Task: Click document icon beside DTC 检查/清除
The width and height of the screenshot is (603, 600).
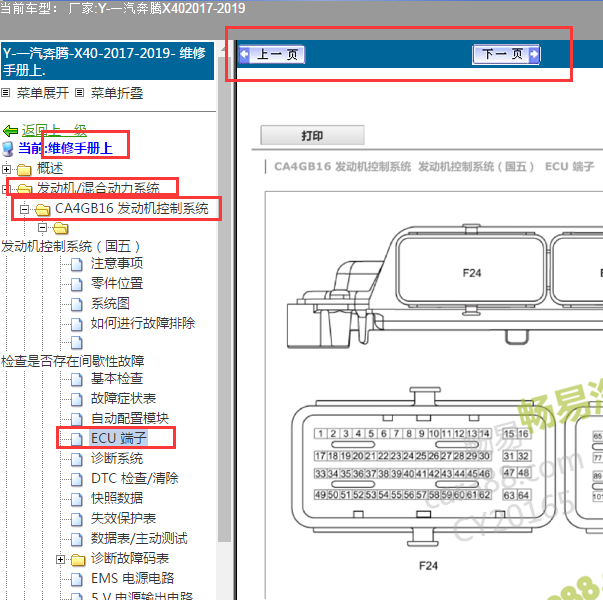Action: [77, 479]
